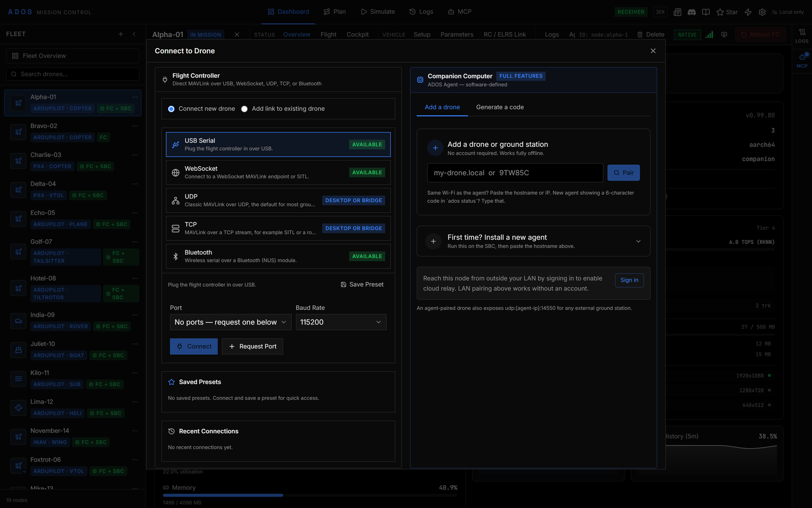Open the three-dot menu for Delta-04

135,184
